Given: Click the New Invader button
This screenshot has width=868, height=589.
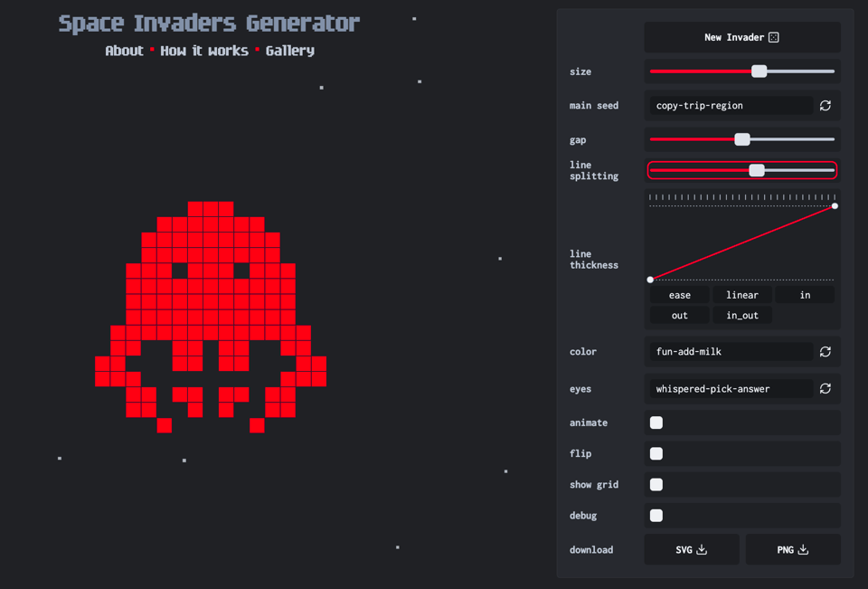Looking at the screenshot, I should point(741,37).
